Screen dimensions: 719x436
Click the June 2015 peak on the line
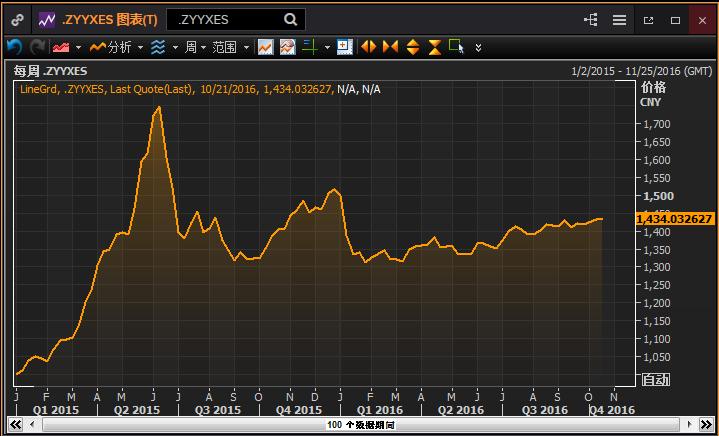click(x=159, y=107)
